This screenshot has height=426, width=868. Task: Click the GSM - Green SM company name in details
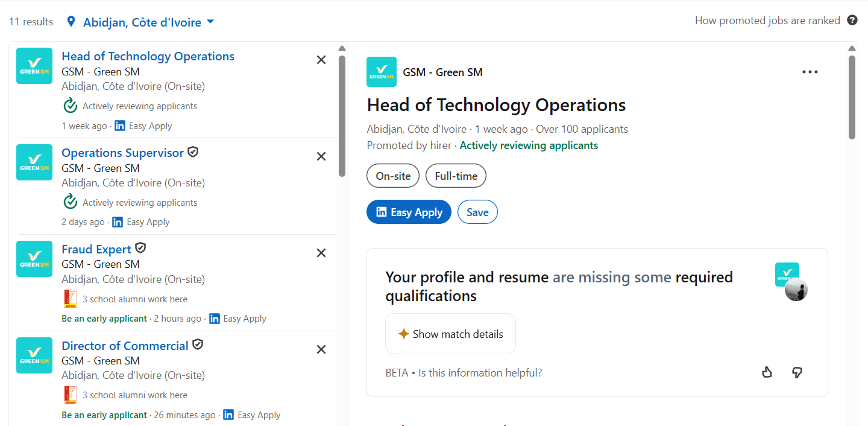coord(443,72)
